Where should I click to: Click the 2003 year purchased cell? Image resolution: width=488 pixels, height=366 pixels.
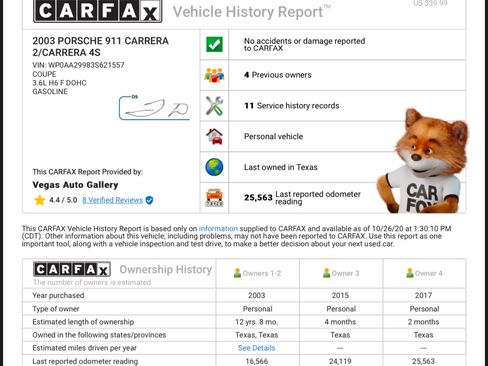(x=257, y=295)
